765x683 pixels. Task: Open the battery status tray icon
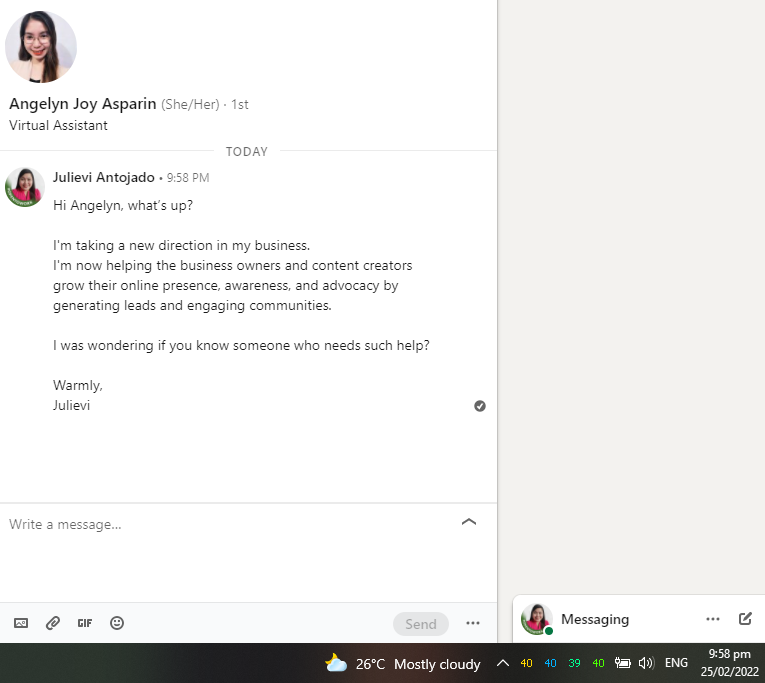pyautogui.click(x=623, y=663)
